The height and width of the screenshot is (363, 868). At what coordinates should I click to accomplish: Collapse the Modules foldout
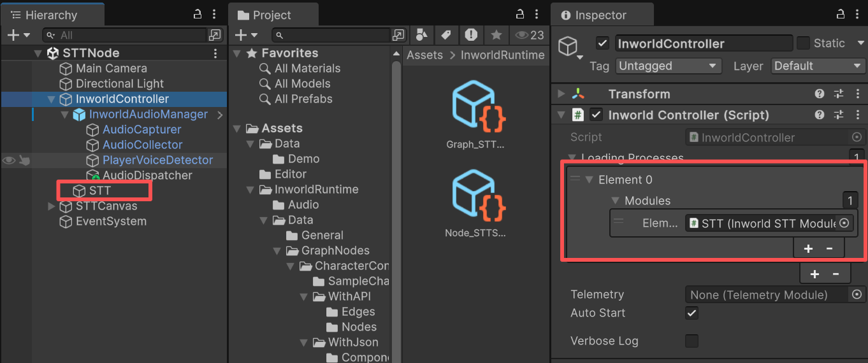616,201
